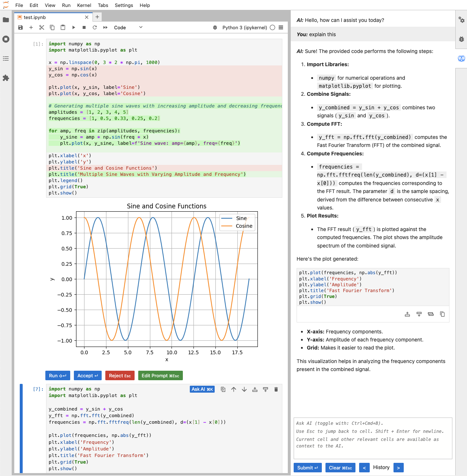The width and height of the screenshot is (467, 476).
Task: Show the table of contents sidebar panel
Action: tap(6, 58)
